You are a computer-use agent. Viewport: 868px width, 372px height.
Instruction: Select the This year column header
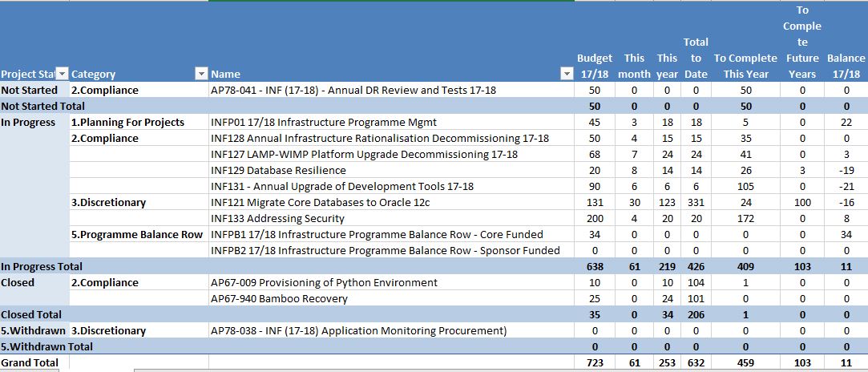667,66
